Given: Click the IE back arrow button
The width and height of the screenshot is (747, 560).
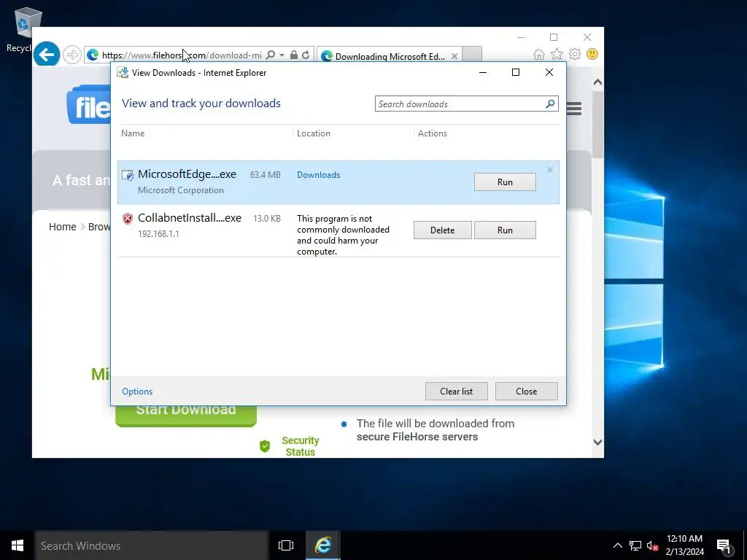Looking at the screenshot, I should click(47, 55).
